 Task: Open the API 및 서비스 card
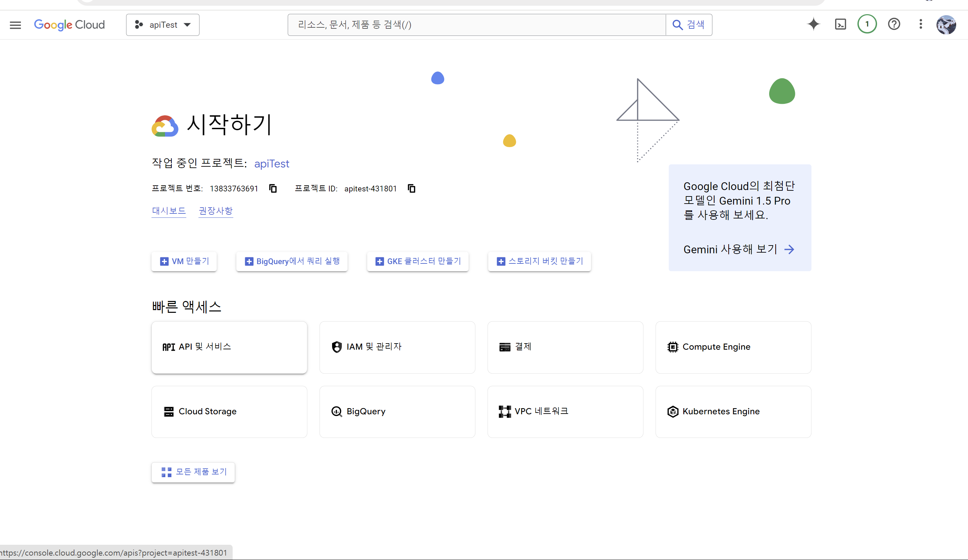click(x=229, y=347)
